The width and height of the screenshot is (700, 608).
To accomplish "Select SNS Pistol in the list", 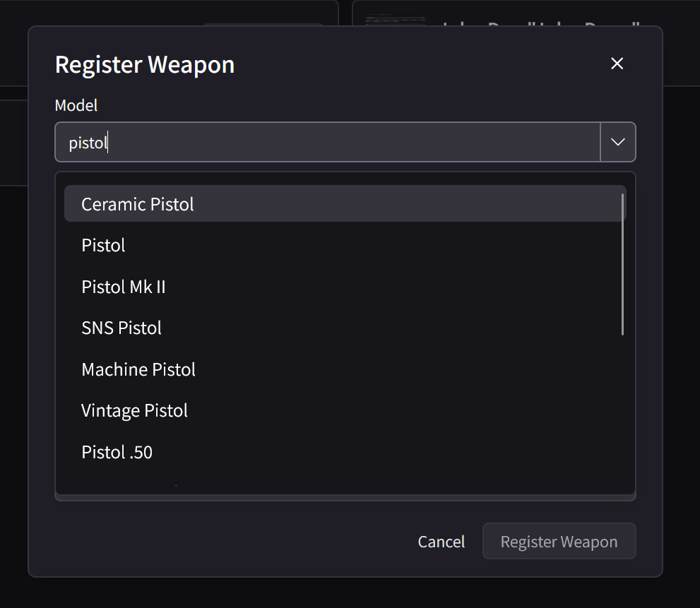I will point(121,328).
